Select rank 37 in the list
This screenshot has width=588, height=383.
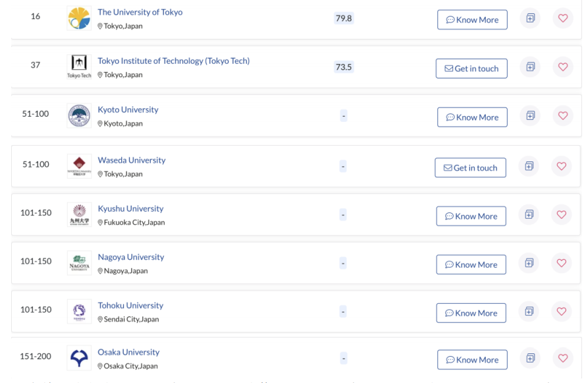coord(36,65)
